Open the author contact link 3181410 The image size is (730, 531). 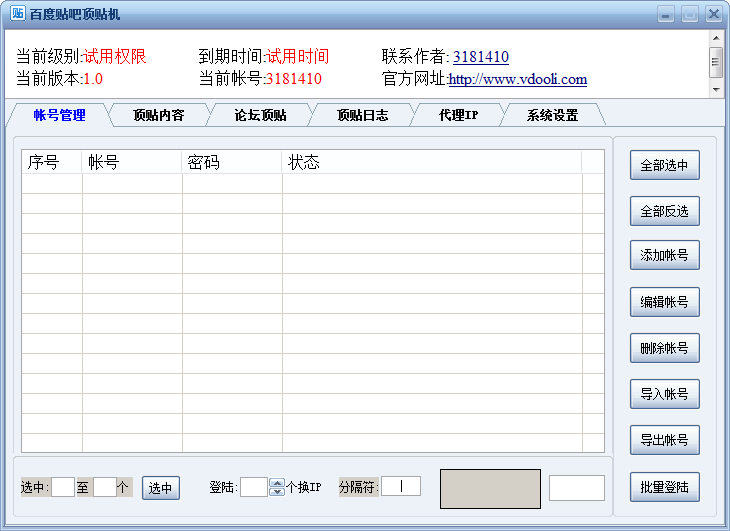point(480,57)
